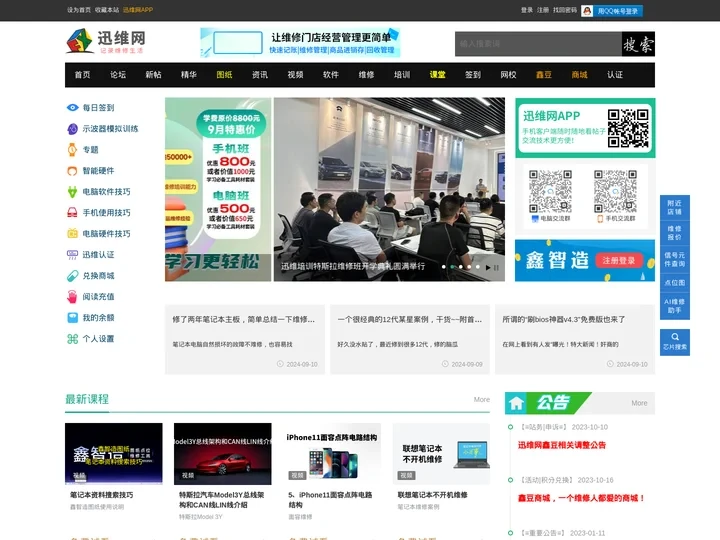Select the fourth banner slide dot
The image size is (720, 540).
tap(469, 267)
